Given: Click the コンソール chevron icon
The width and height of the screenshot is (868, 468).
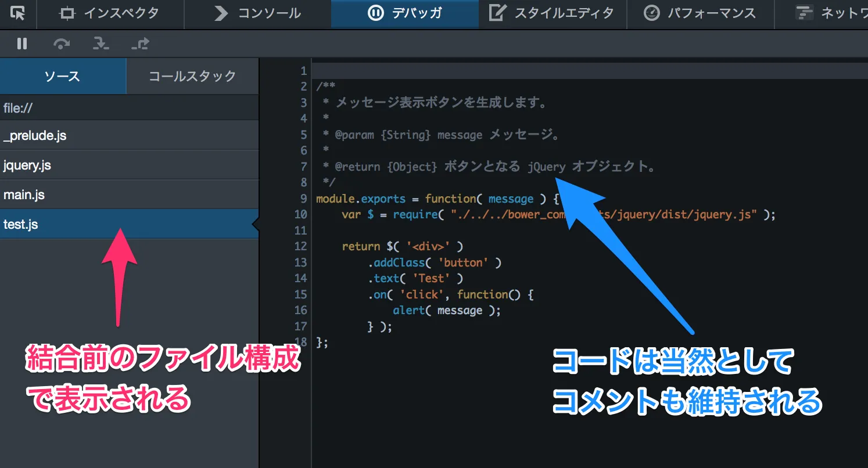Looking at the screenshot, I should [x=220, y=14].
